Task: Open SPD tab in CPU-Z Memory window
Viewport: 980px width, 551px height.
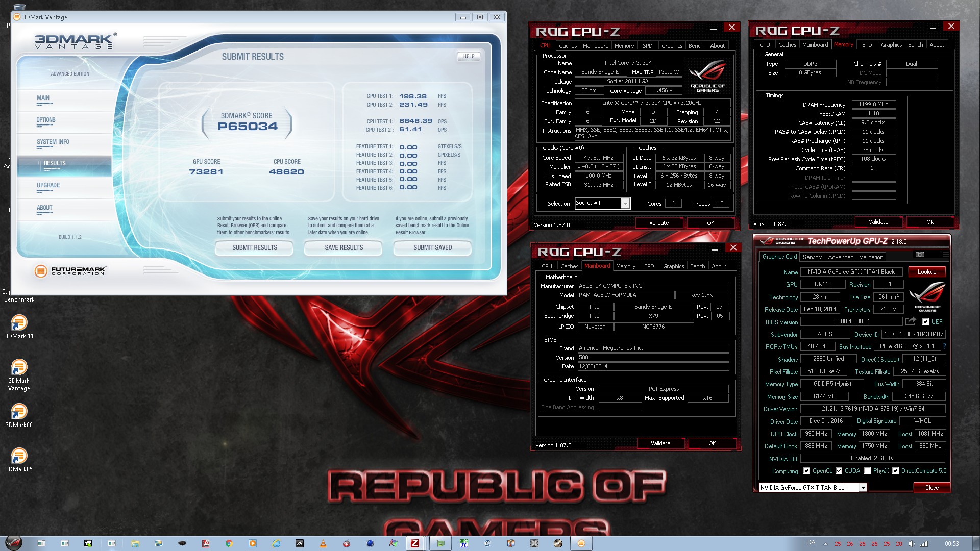Action: click(x=867, y=45)
